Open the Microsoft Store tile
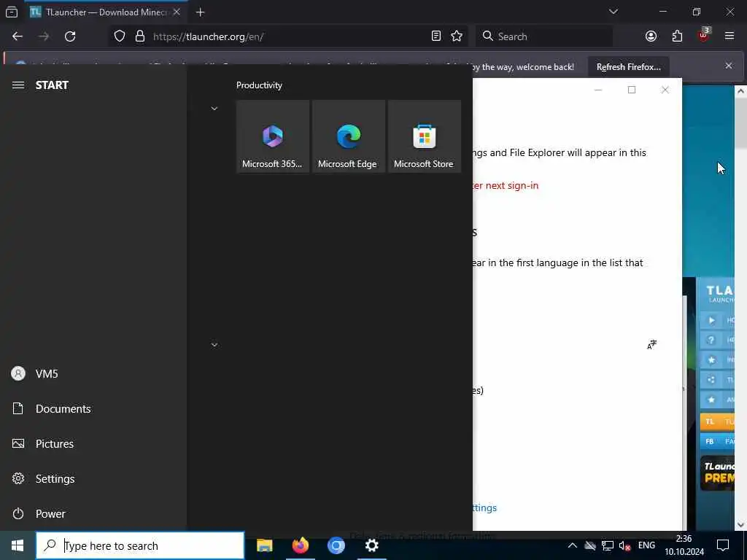The width and height of the screenshot is (747, 560). point(425,136)
